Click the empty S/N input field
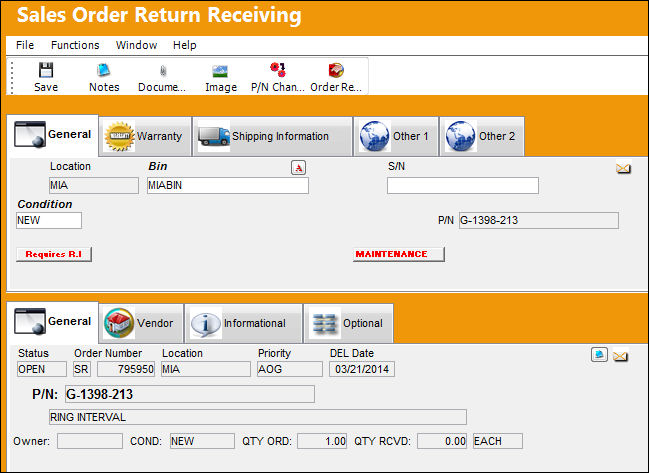 463,185
